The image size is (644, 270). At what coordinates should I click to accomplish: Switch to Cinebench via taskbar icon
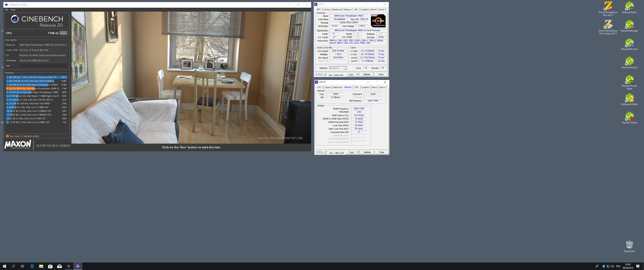point(69,266)
